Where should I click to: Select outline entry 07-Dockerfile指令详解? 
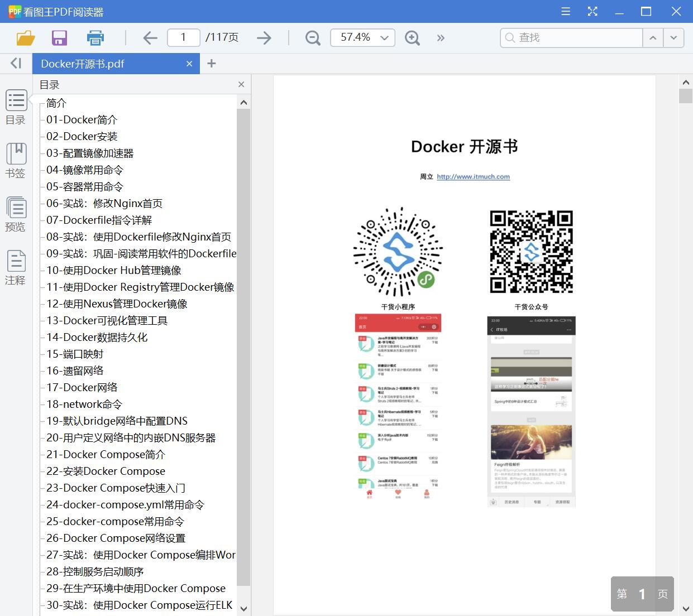click(99, 220)
